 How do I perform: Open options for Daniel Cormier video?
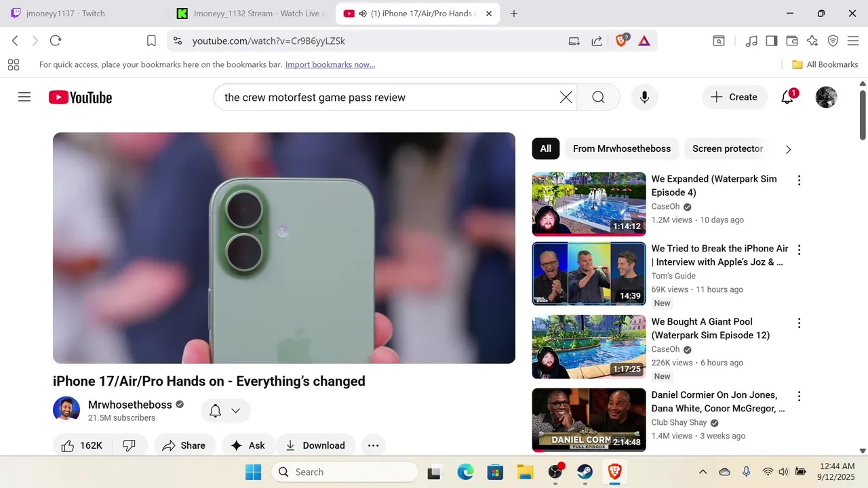(799, 396)
